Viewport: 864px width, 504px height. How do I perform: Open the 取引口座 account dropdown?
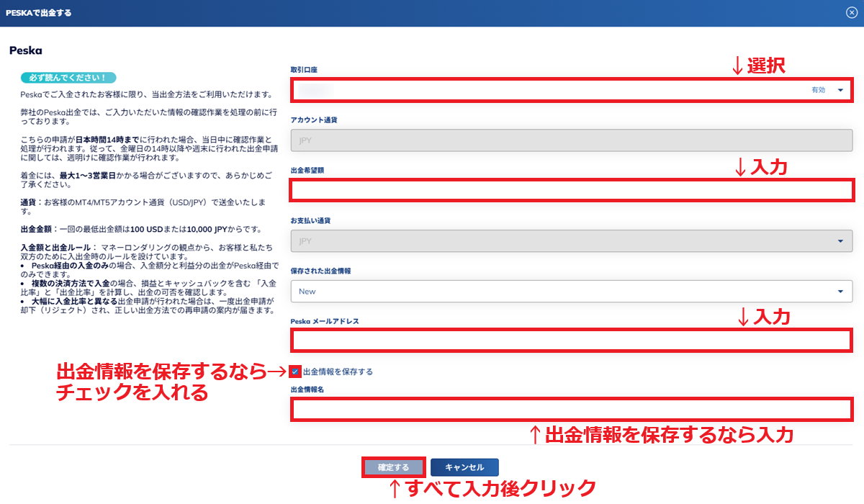pos(572,90)
